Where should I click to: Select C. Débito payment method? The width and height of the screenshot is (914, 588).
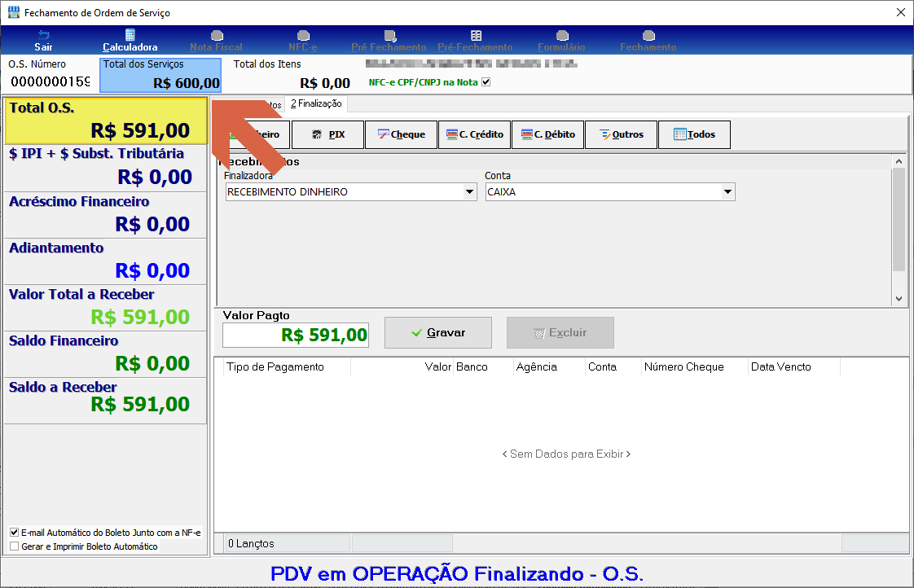click(548, 134)
